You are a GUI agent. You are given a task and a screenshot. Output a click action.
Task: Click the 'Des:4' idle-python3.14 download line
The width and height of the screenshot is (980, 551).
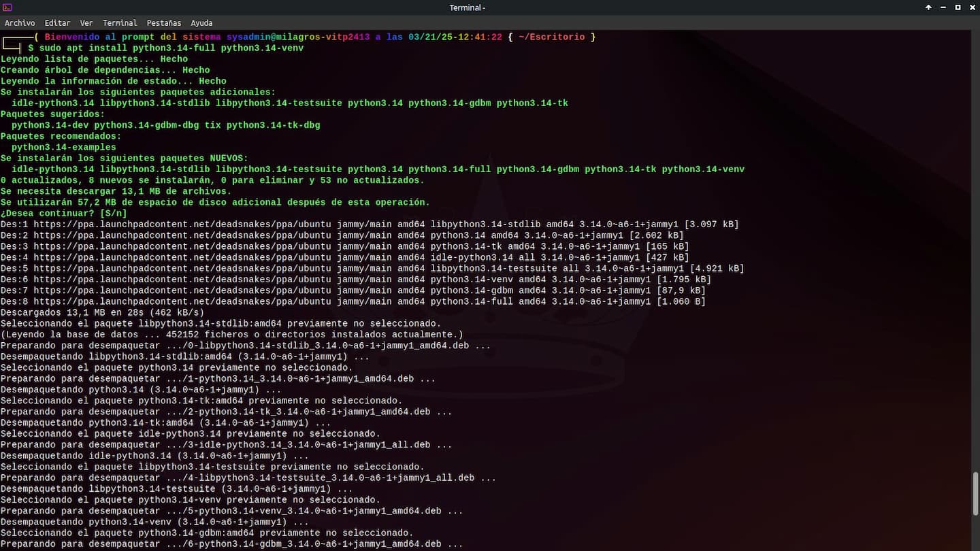click(x=344, y=257)
